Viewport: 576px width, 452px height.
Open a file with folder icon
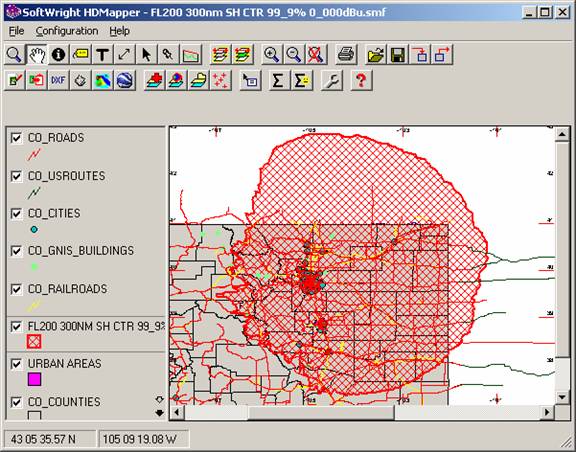tap(376, 55)
